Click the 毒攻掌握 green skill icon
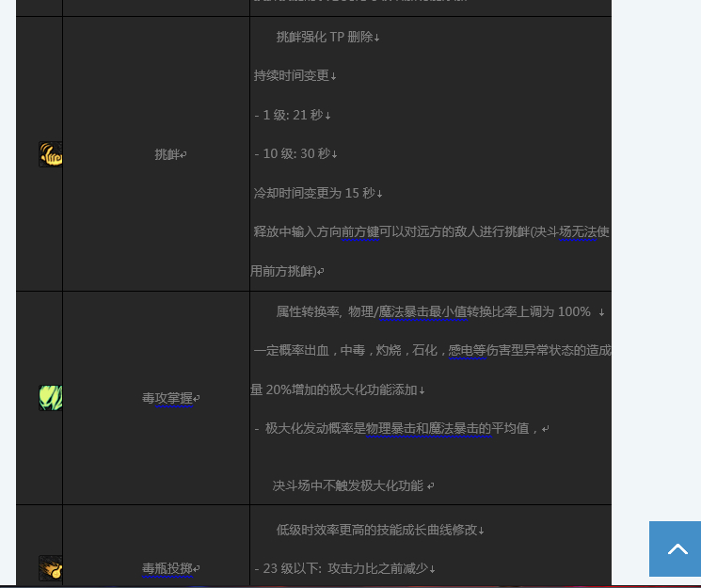The height and width of the screenshot is (588, 701). point(51,398)
